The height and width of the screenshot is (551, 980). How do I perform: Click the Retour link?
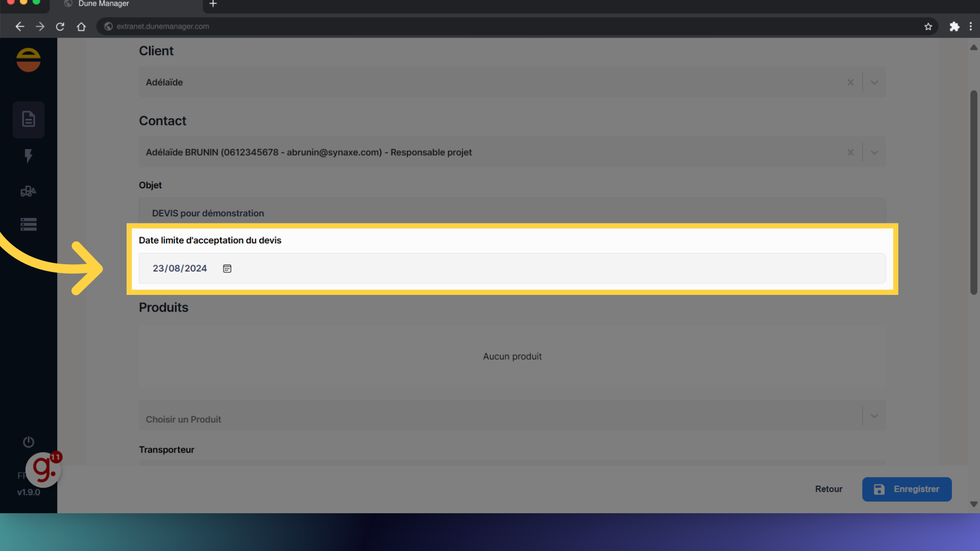click(x=828, y=489)
